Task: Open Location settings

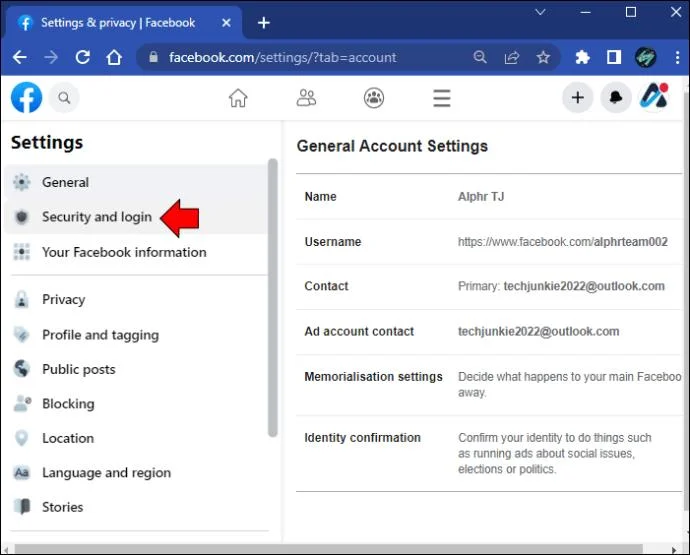Action: click(x=135, y=438)
